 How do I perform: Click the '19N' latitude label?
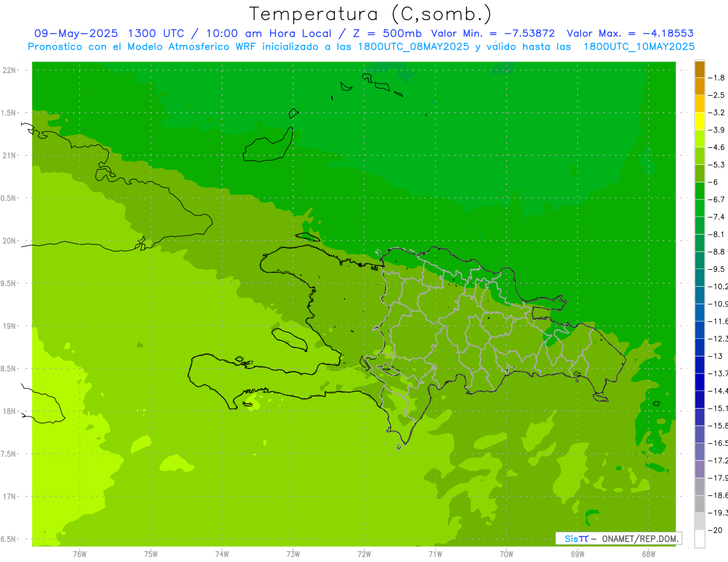(10, 326)
